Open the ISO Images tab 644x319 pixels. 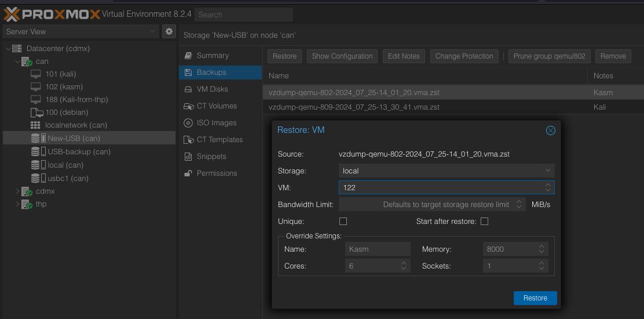[x=216, y=123]
